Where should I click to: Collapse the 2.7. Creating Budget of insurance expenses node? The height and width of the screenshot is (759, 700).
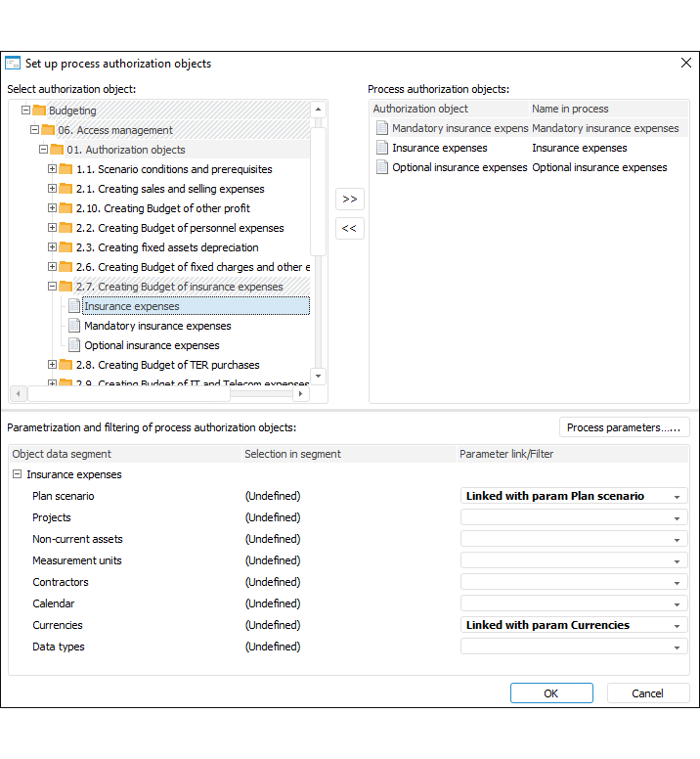click(x=53, y=287)
